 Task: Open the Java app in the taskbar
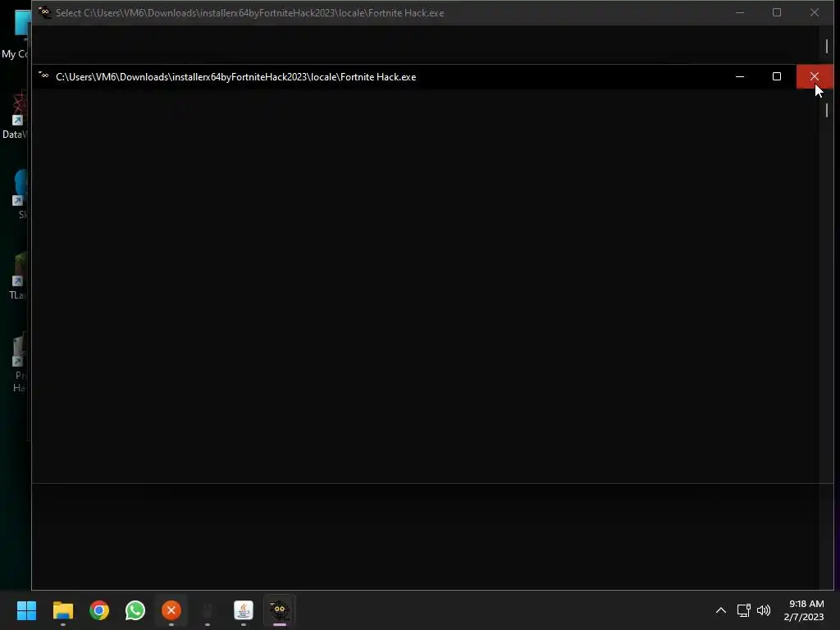pyautogui.click(x=244, y=610)
